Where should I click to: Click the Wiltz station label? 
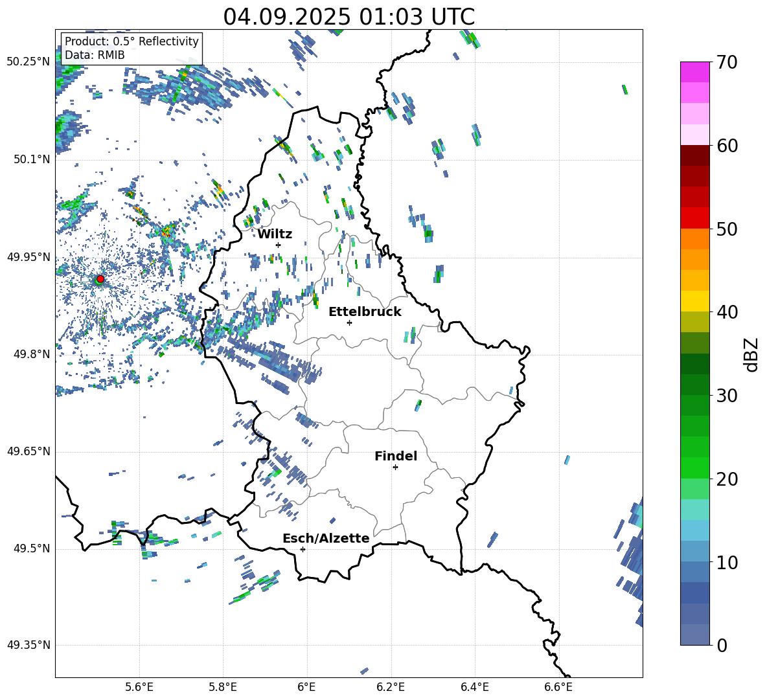(275, 234)
